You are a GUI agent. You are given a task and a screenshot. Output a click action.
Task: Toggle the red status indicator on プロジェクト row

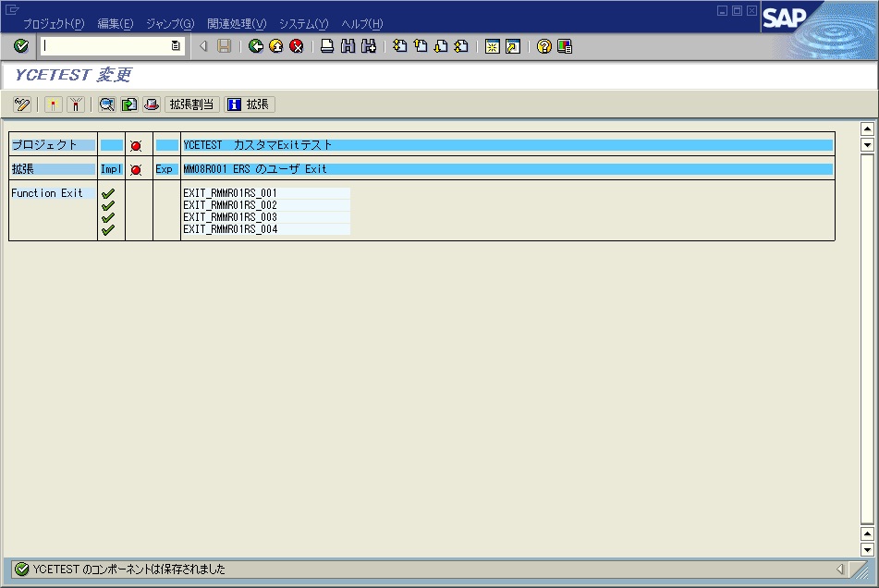click(135, 144)
